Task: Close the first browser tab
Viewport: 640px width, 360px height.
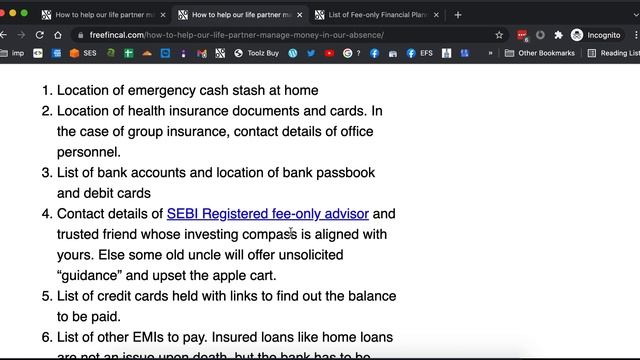Action: point(163,15)
